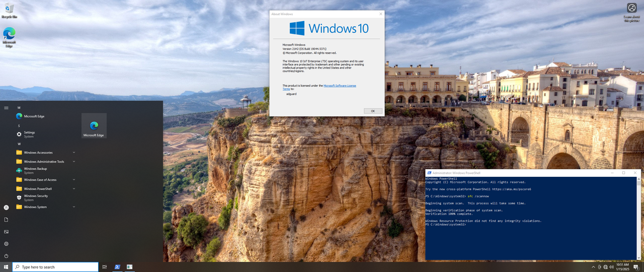Open the user account icon in Start rail

6,207
